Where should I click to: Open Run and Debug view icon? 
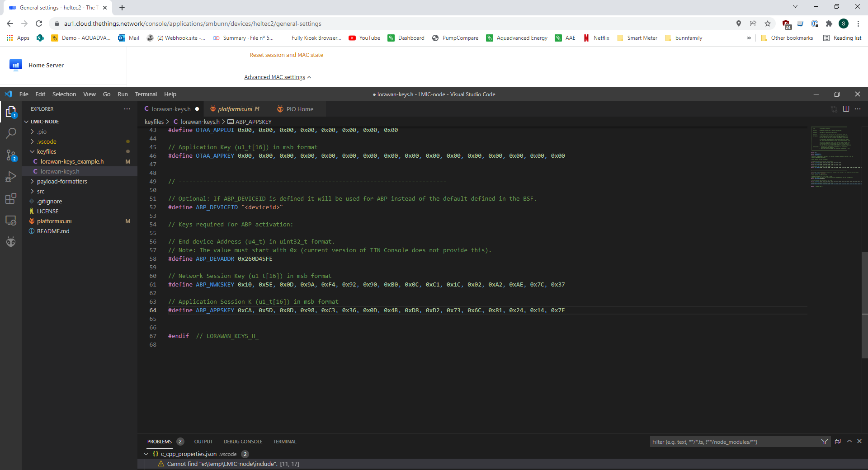pyautogui.click(x=11, y=177)
